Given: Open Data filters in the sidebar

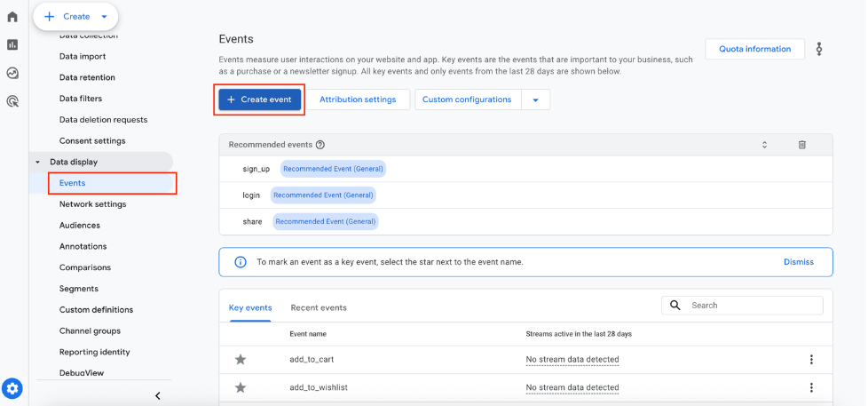Looking at the screenshot, I should [x=81, y=99].
